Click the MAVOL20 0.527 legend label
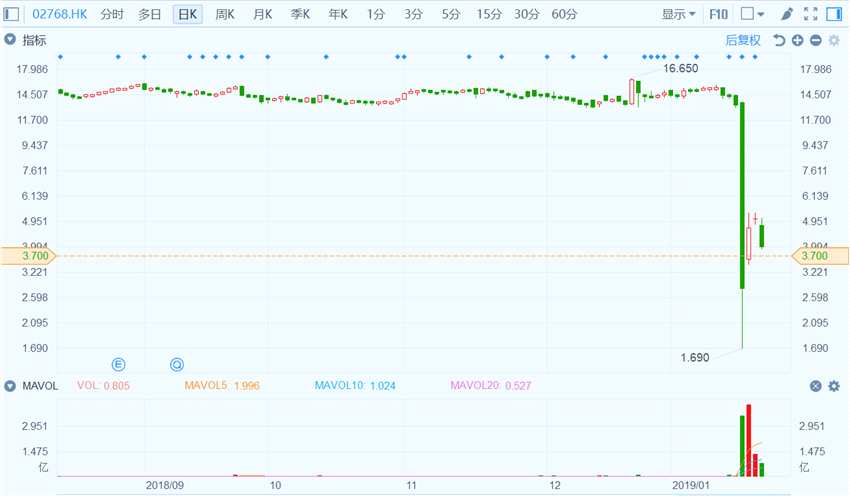850x496 pixels. (491, 385)
